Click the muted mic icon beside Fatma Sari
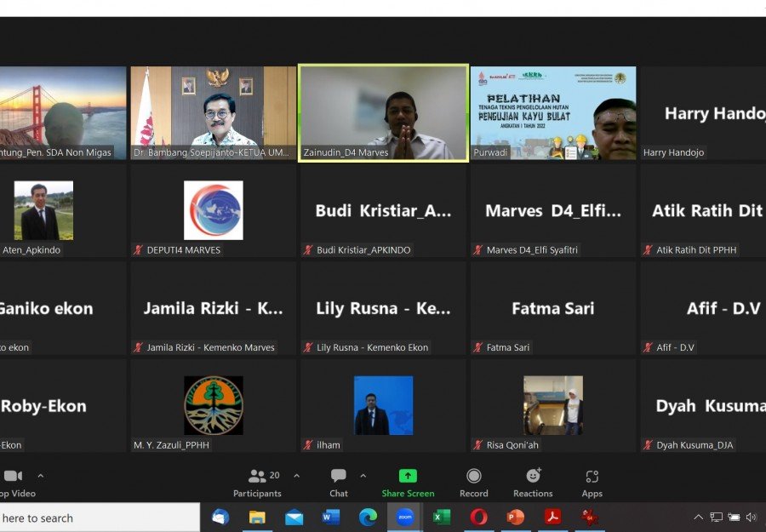This screenshot has height=532, width=766. point(478,347)
